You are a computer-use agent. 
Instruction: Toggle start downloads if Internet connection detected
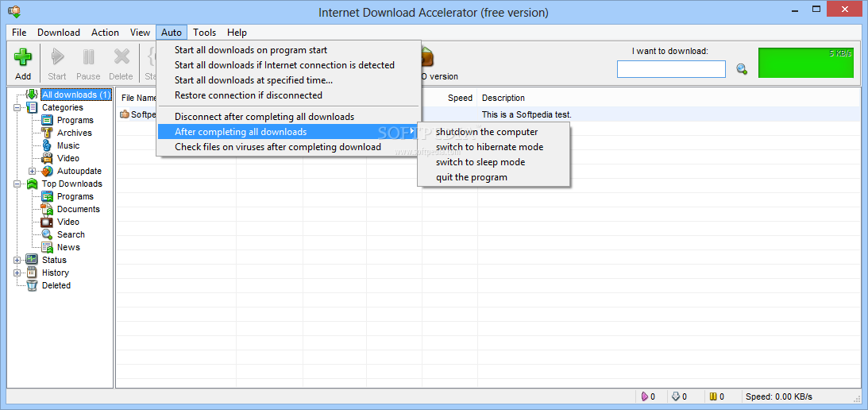tap(288, 65)
